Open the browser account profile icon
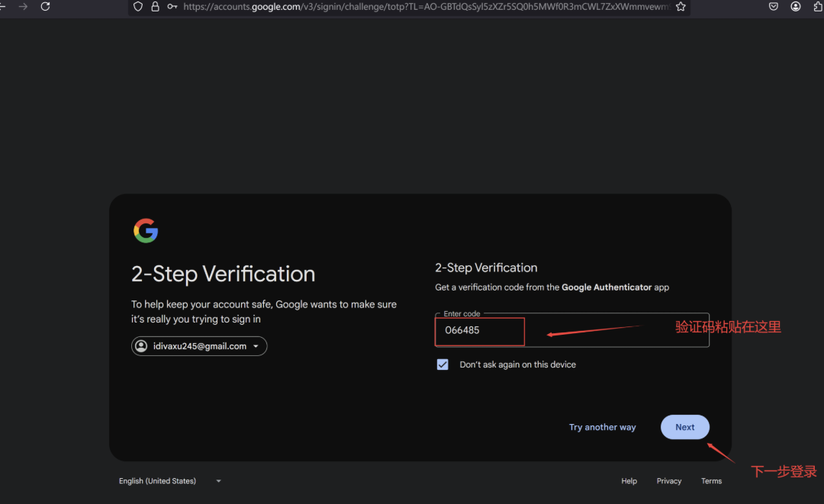Image resolution: width=824 pixels, height=504 pixels. click(796, 6)
